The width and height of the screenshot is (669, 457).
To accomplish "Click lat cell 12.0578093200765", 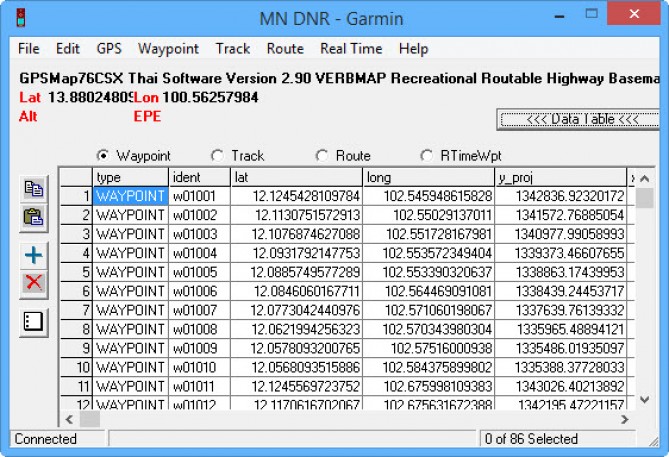I will 297,349.
